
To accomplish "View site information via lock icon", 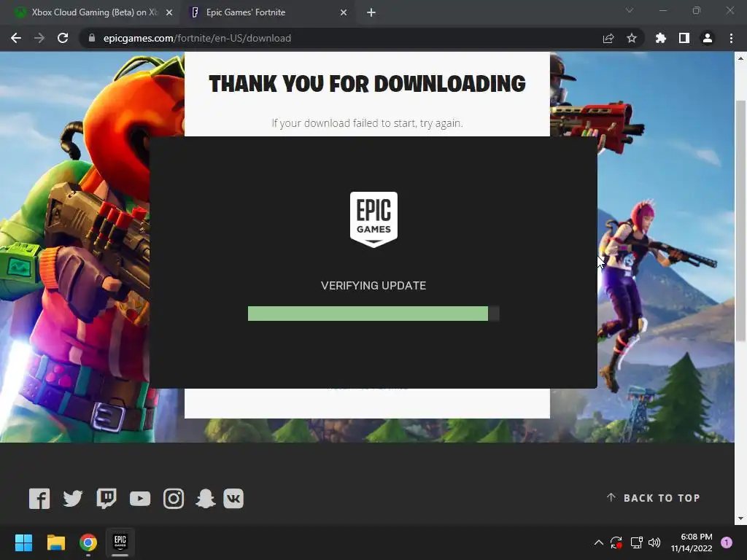I will pyautogui.click(x=92, y=38).
